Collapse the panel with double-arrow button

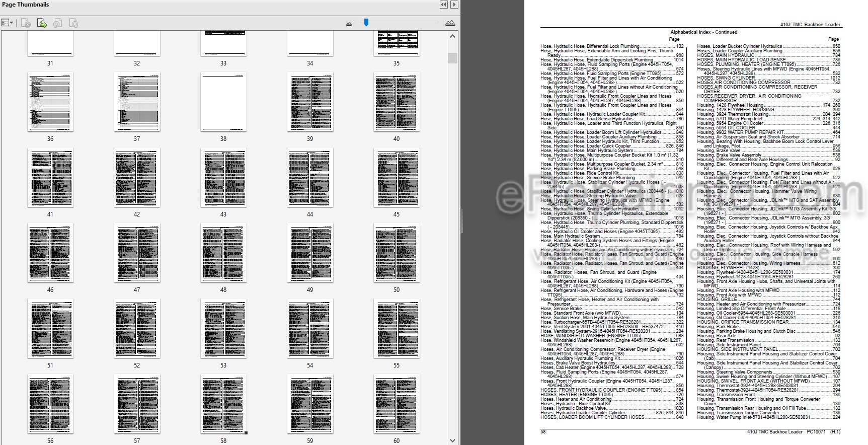(x=443, y=5)
